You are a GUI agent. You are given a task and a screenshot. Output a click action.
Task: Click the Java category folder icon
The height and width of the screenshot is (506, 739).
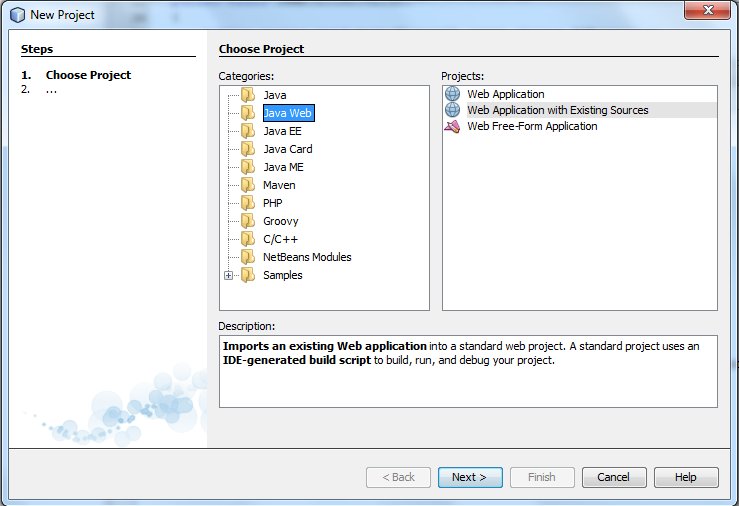pyautogui.click(x=248, y=95)
